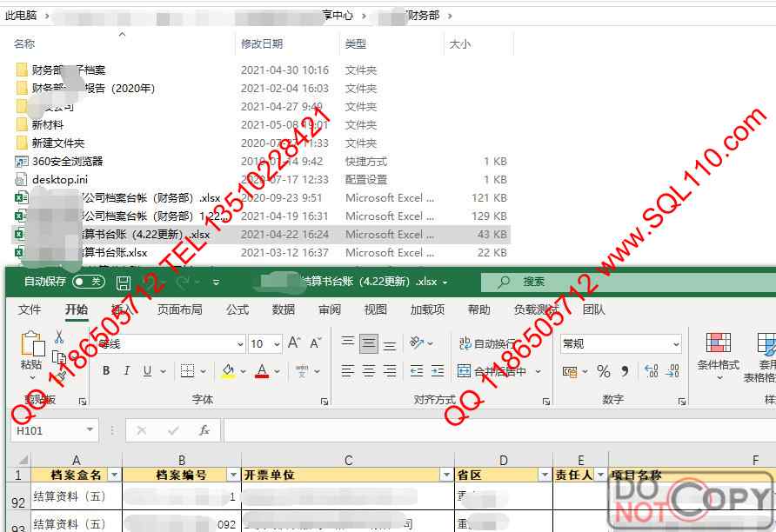Screen dimensions: 776x532
Task: Click the Increase Indent icon
Action: coord(437,371)
